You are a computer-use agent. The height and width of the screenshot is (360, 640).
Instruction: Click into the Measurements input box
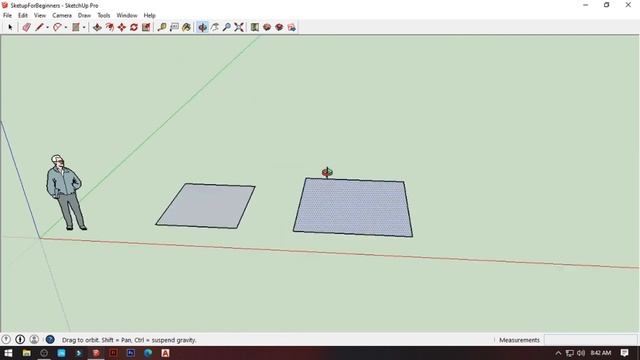[590, 340]
